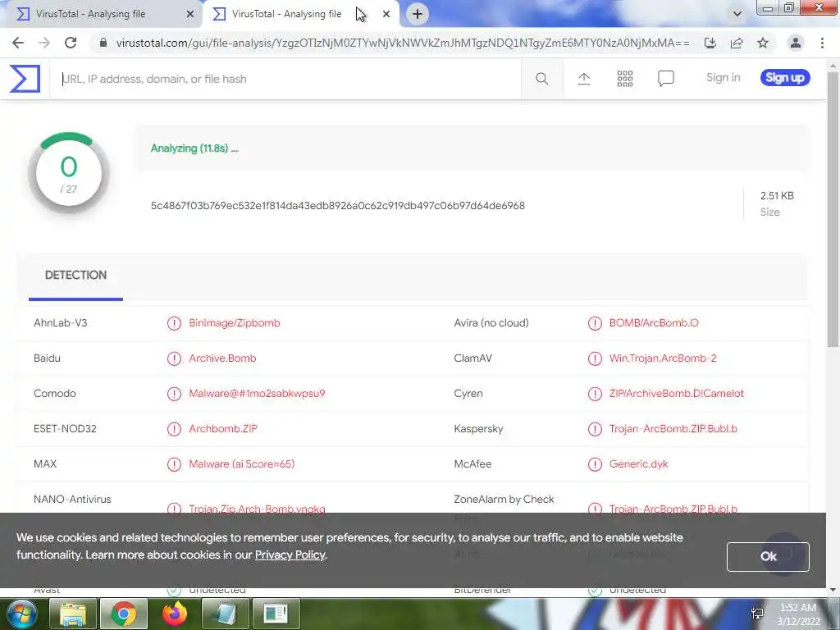Viewport: 840px width, 630px height.
Task: Click the search magnifier icon
Action: coord(541,79)
